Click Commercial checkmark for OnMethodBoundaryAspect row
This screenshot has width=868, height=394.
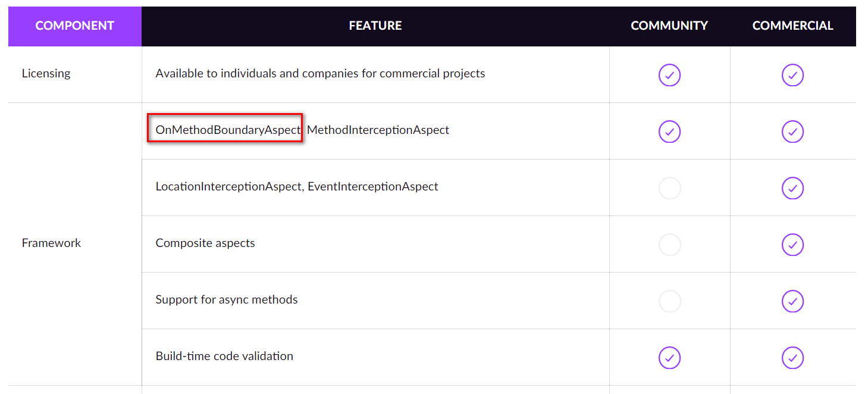click(x=792, y=132)
